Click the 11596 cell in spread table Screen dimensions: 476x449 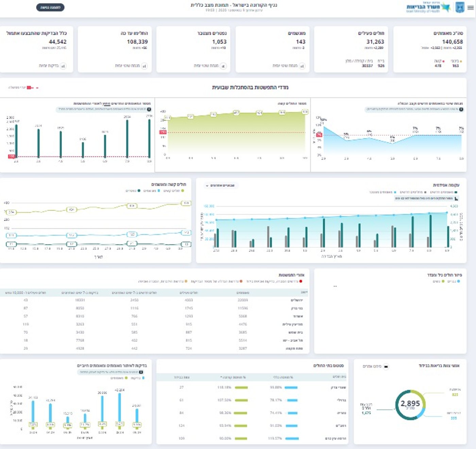pyautogui.click(x=243, y=308)
